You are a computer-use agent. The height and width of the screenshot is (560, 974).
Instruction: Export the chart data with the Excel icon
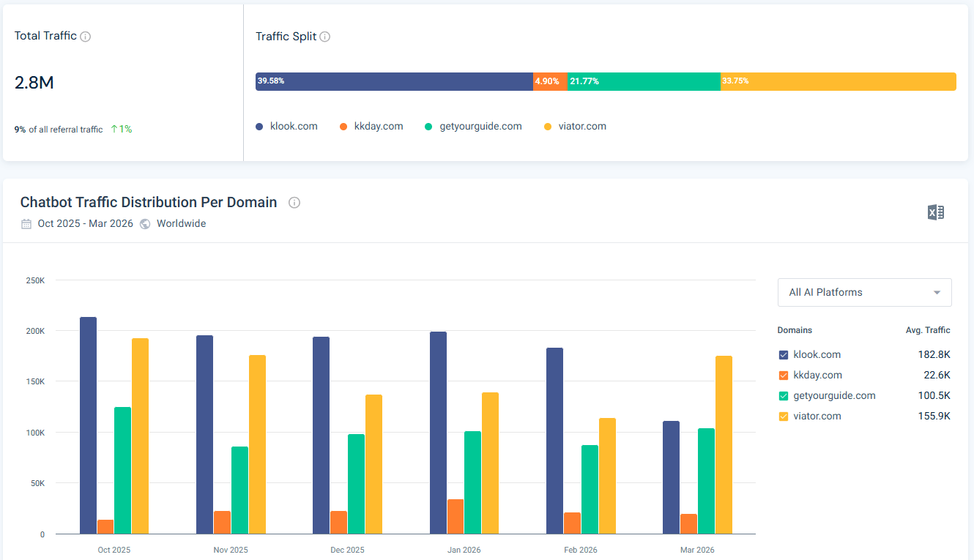[x=935, y=212]
